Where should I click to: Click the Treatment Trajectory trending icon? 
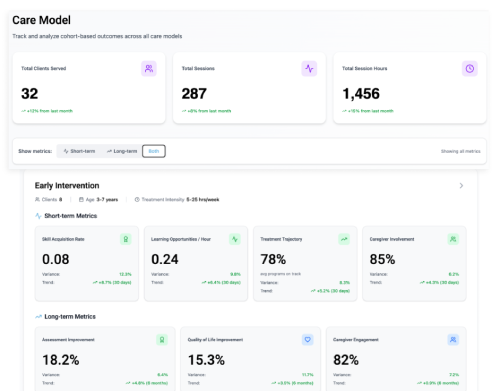344,239
